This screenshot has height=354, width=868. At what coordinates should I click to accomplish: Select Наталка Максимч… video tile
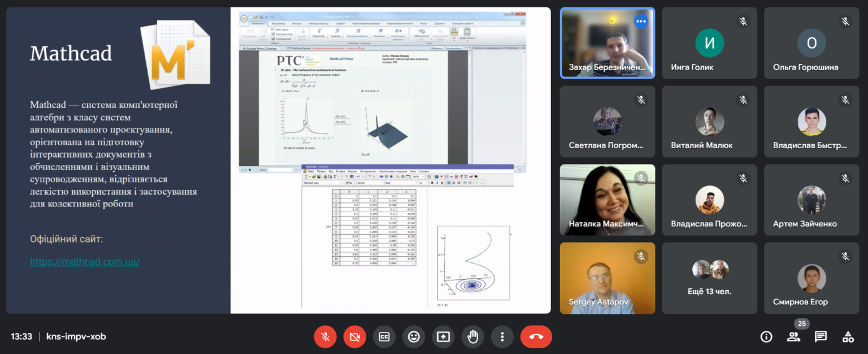(607, 200)
